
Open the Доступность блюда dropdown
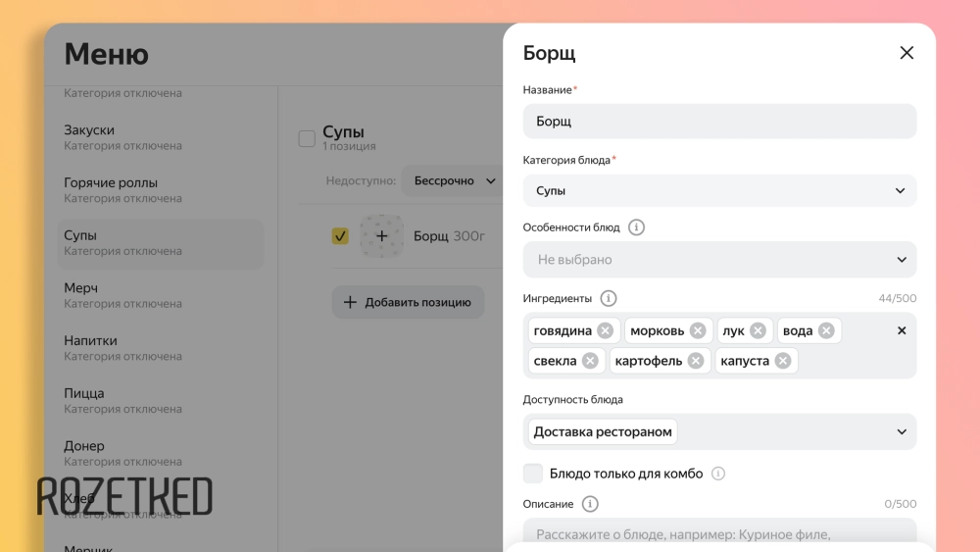[x=720, y=431]
